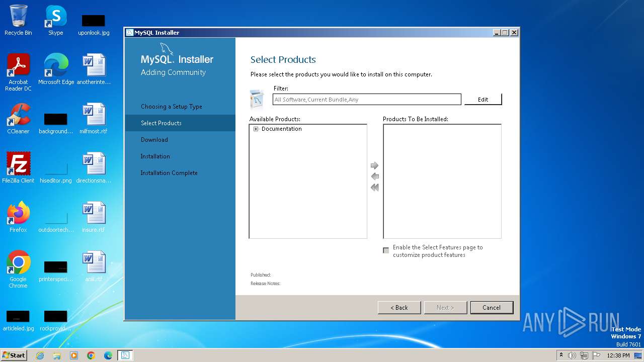
Task: Open the Installation Complete step
Action: coord(169,173)
